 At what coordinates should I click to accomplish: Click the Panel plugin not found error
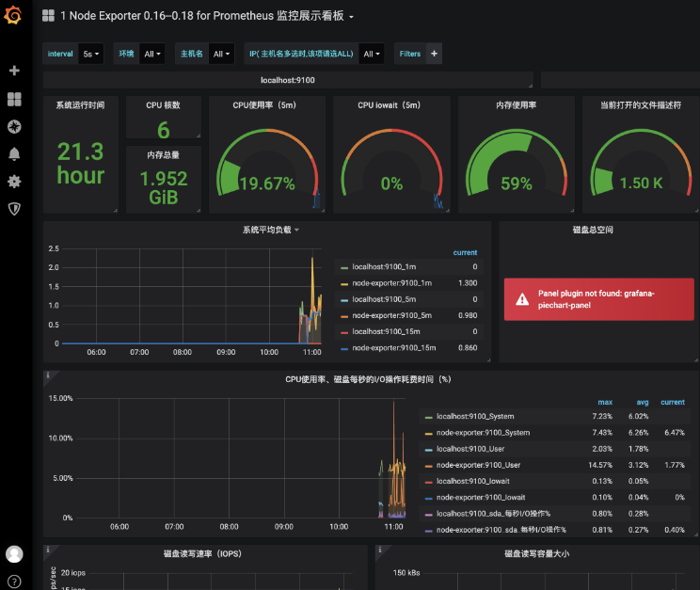(599, 299)
